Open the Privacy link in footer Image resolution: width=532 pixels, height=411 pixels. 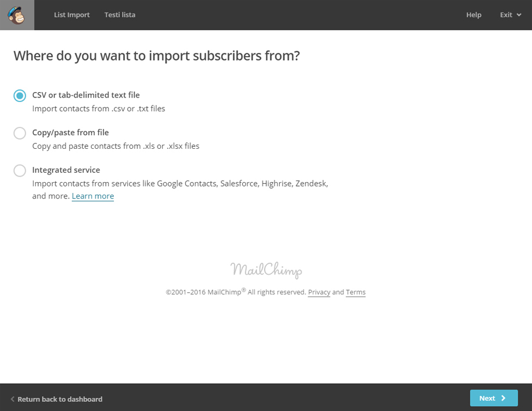319,292
